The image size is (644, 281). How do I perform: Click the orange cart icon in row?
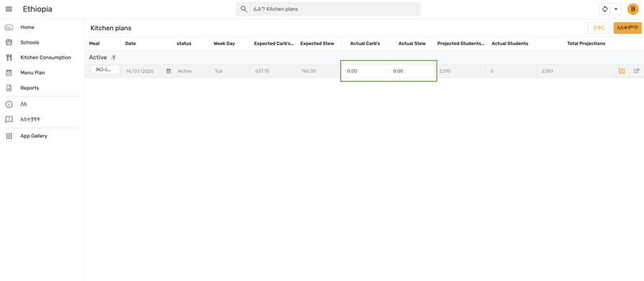point(621,71)
